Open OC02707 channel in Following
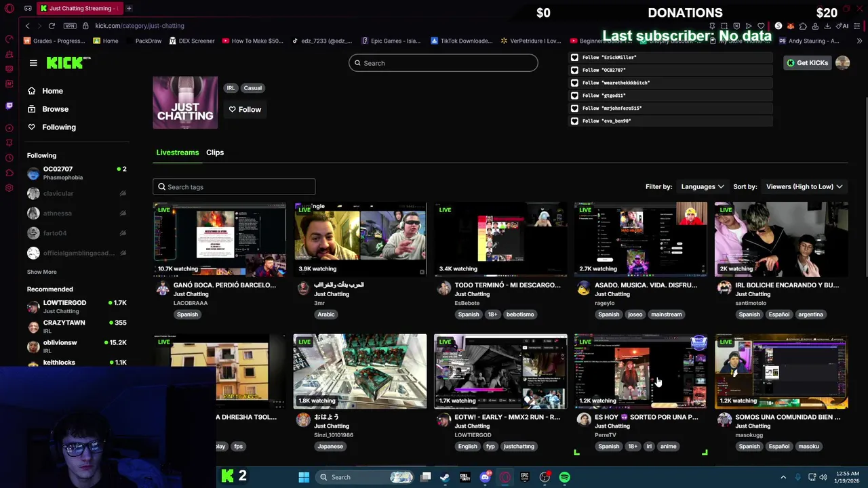868x488 pixels. [77, 173]
